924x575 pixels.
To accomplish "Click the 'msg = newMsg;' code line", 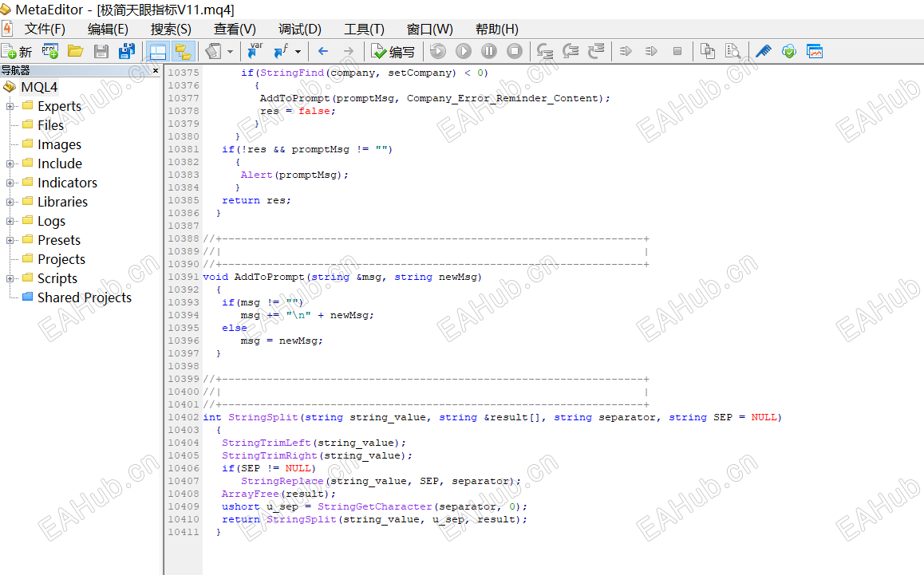I will pyautogui.click(x=282, y=341).
